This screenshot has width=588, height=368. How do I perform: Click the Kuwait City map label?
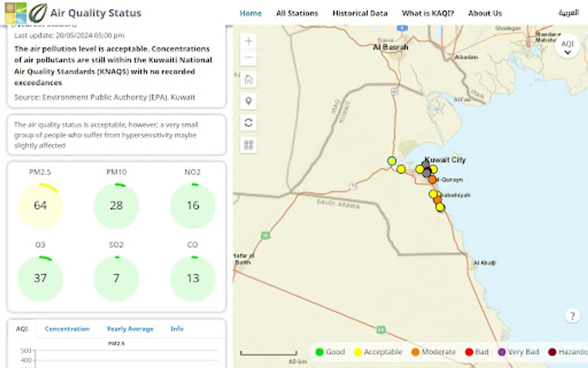(x=445, y=159)
